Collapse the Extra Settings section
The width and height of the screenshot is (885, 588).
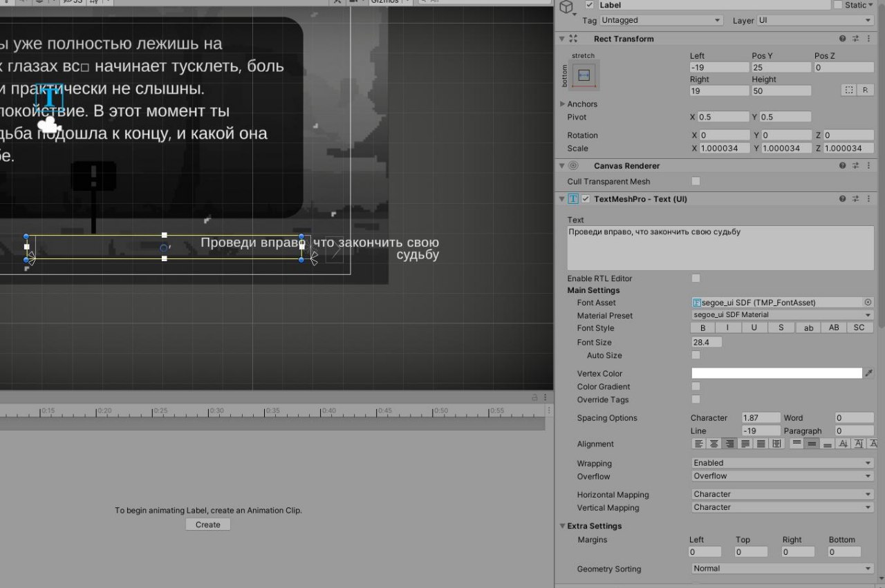point(562,526)
